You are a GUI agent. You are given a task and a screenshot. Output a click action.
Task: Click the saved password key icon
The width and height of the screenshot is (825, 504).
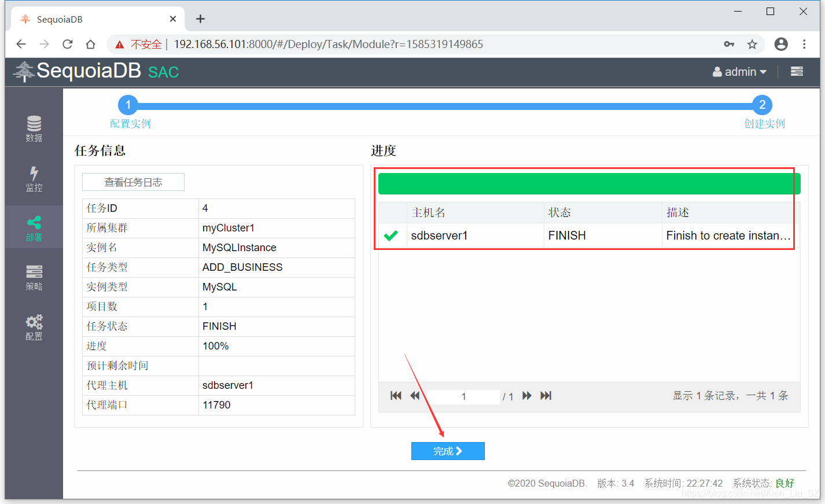tap(729, 44)
